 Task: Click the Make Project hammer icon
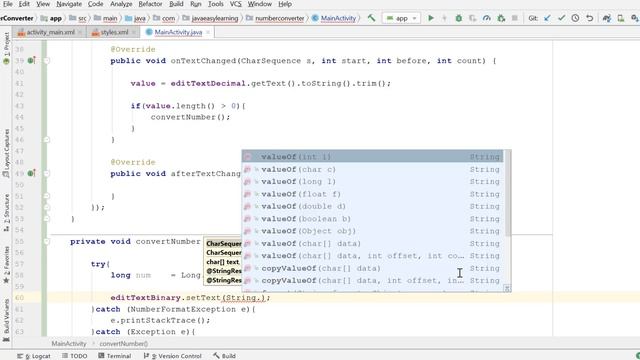click(371, 18)
